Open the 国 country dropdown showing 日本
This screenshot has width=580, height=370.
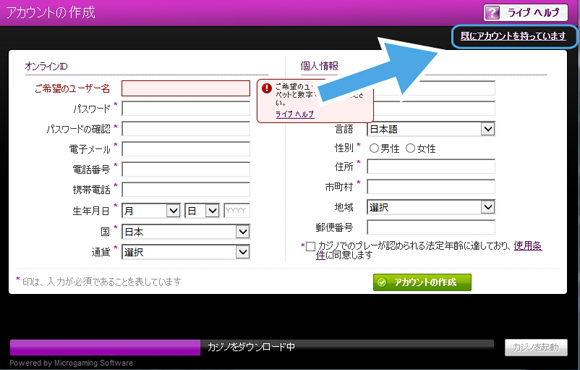click(186, 232)
